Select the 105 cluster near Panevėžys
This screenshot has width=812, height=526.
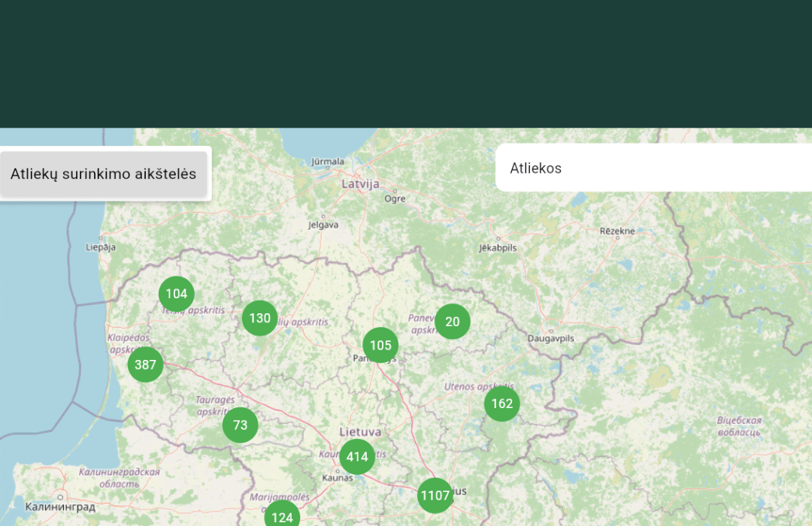point(380,346)
